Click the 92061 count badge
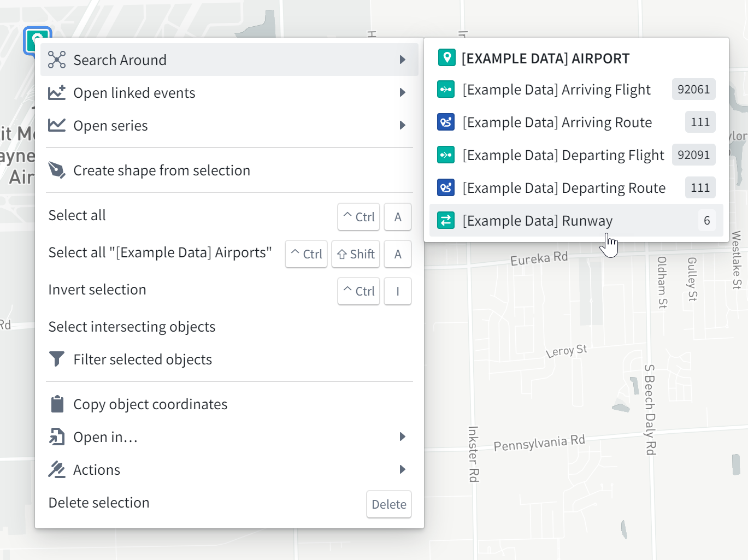The height and width of the screenshot is (560, 748). [x=694, y=89]
